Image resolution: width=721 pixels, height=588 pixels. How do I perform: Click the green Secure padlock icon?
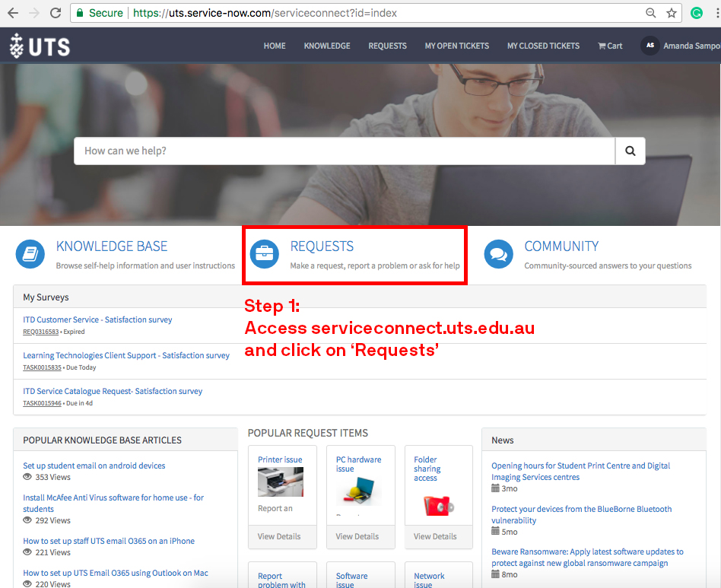80,13
